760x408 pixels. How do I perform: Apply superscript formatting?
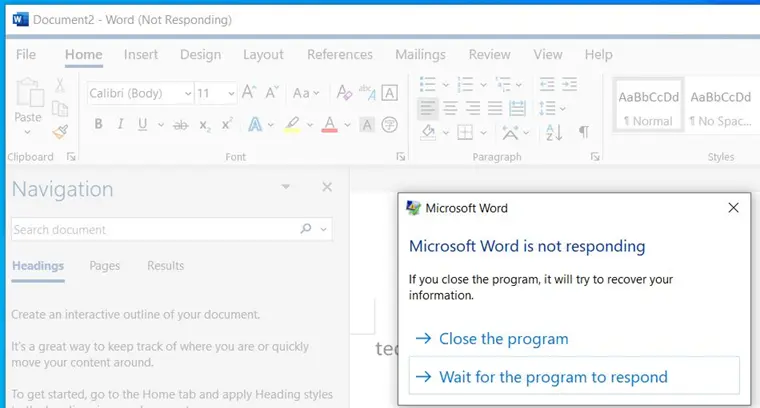click(227, 124)
